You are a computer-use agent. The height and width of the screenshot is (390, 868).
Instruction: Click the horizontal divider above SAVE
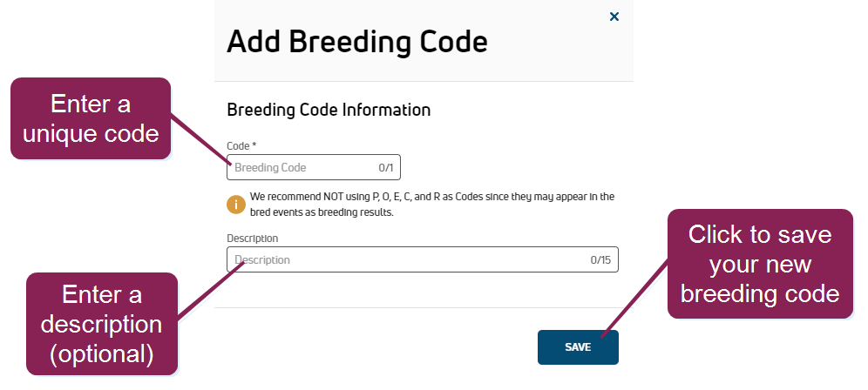[424, 307]
